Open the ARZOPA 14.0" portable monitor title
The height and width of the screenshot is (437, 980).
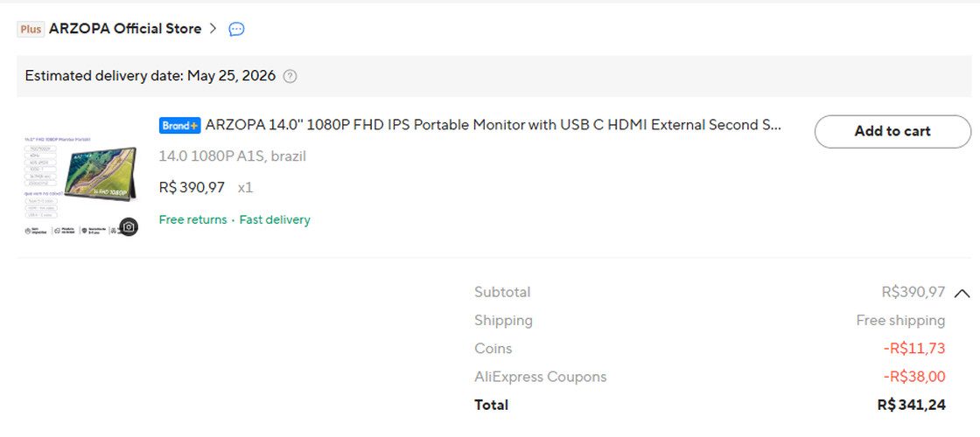coord(493,125)
